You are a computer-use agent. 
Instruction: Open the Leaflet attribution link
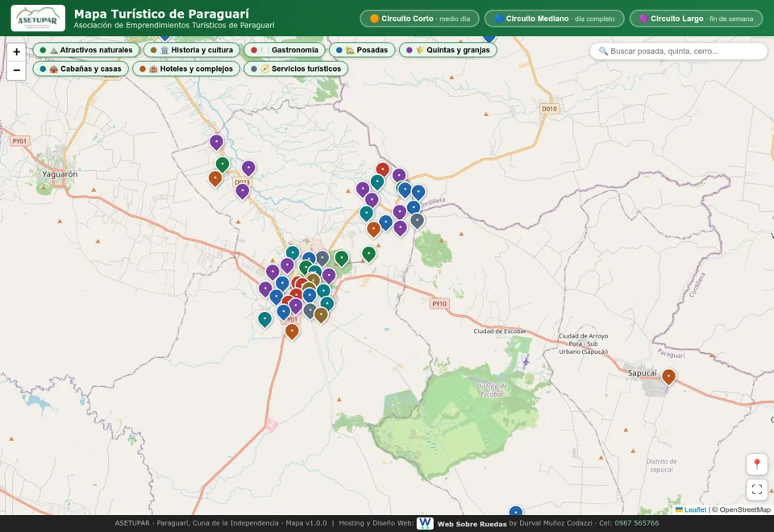tap(691, 509)
